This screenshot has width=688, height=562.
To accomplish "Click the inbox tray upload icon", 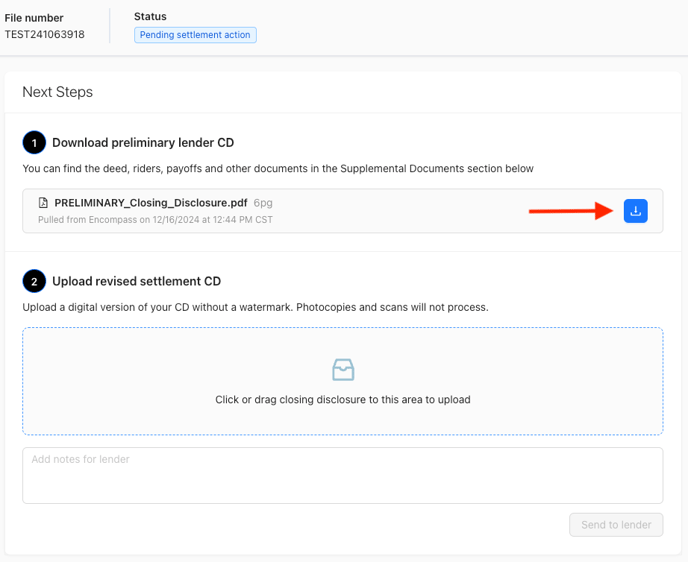I will 343,370.
